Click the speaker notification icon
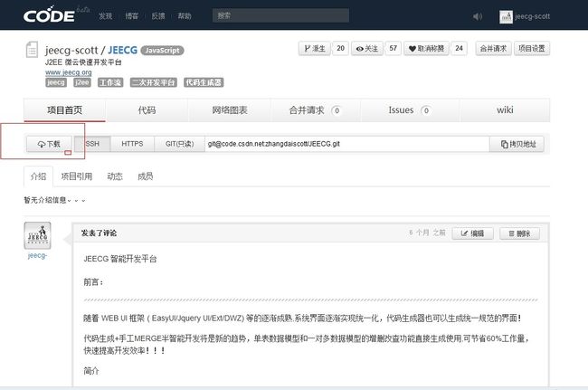Viewport: 588px width, 390px height. (x=477, y=16)
